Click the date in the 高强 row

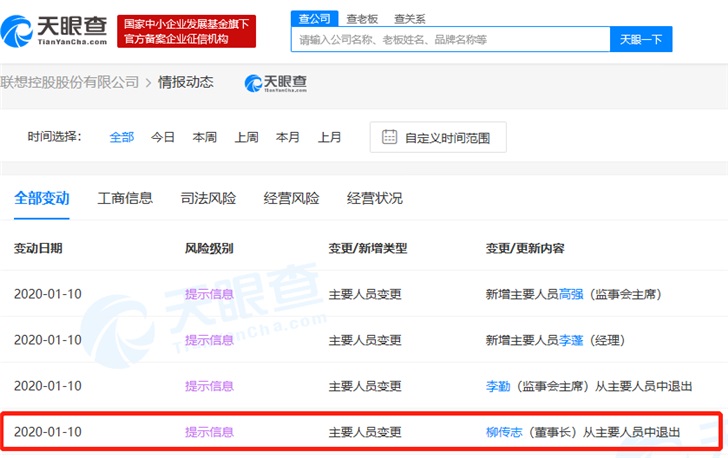pyautogui.click(x=48, y=294)
